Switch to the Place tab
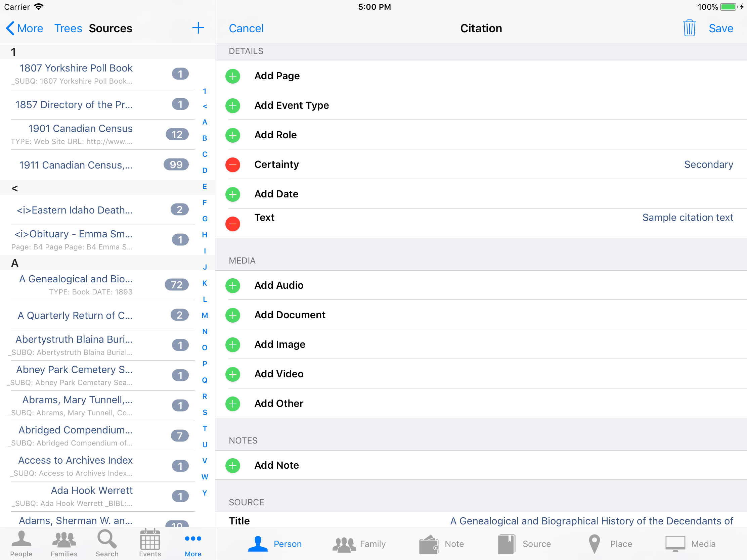The height and width of the screenshot is (560, 747). (611, 544)
